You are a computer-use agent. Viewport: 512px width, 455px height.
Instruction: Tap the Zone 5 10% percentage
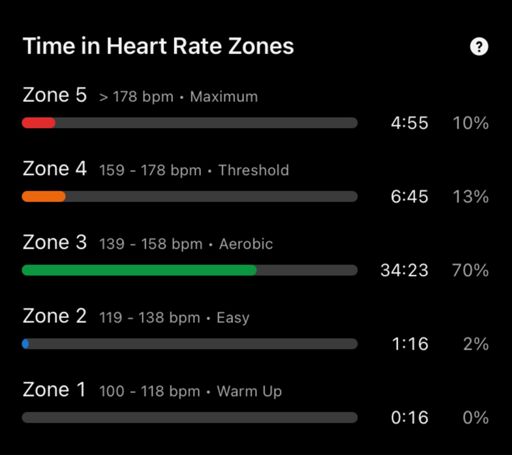(x=471, y=123)
